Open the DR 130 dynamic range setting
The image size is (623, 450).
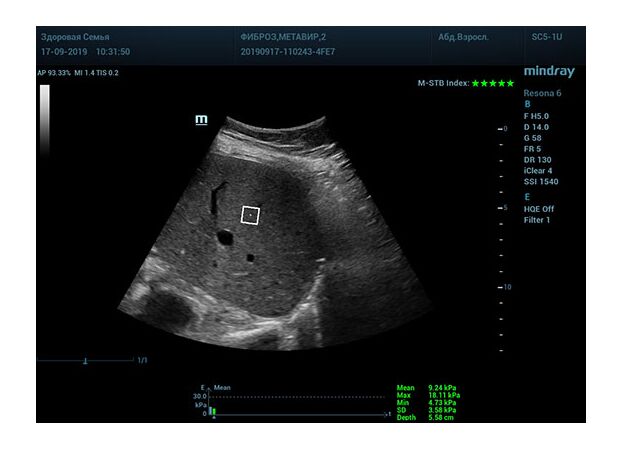(538, 160)
